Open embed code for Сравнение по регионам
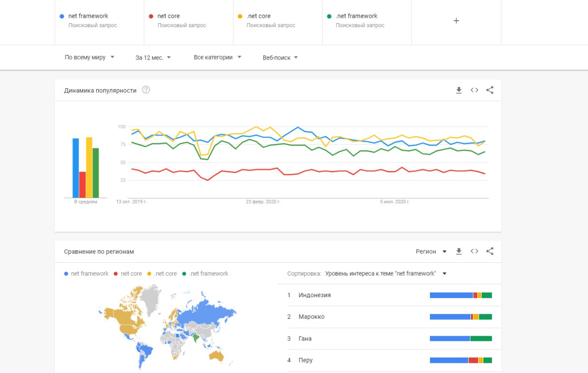588x373 pixels. [x=475, y=251]
